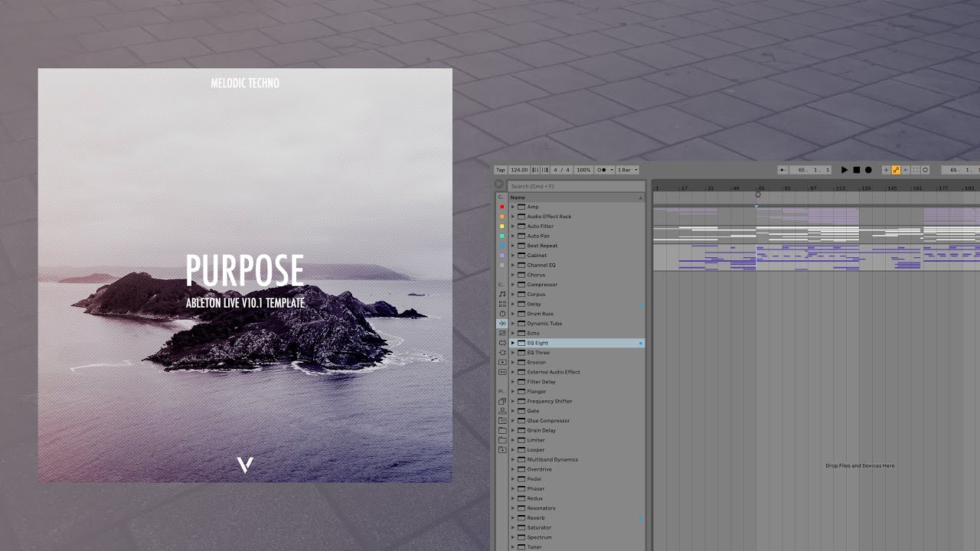The height and width of the screenshot is (551, 980).
Task: Toggle the Session Record circle button
Action: [925, 170]
